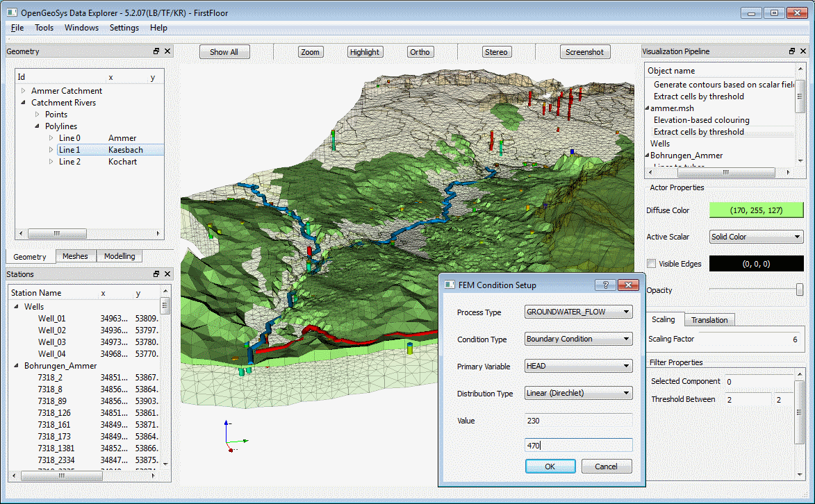
Task: Collapse the Wells station group
Action: point(16,306)
